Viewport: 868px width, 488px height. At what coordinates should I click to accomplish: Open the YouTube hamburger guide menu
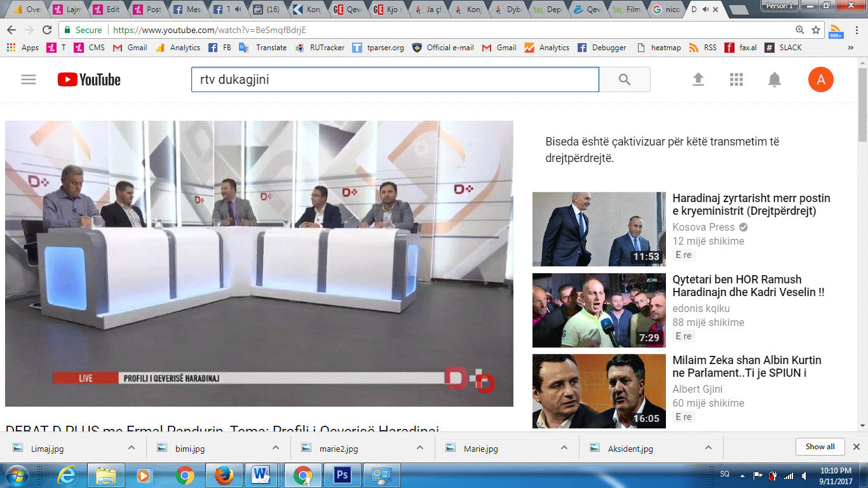point(29,79)
